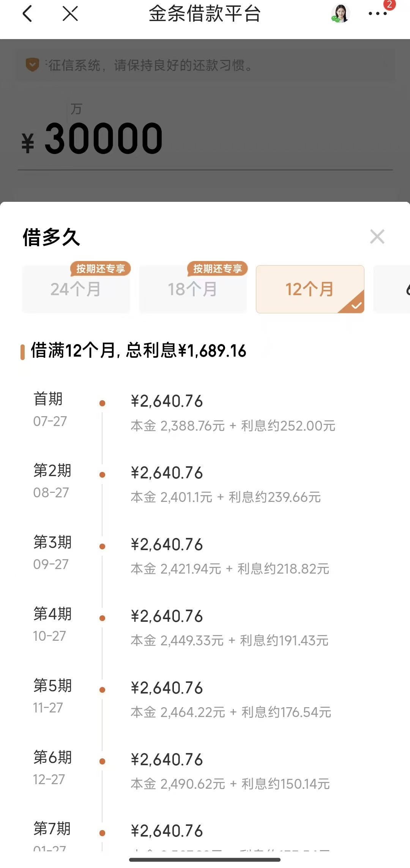The image size is (410, 868).
Task: Open the three-dot more menu
Action: pyautogui.click(x=378, y=14)
